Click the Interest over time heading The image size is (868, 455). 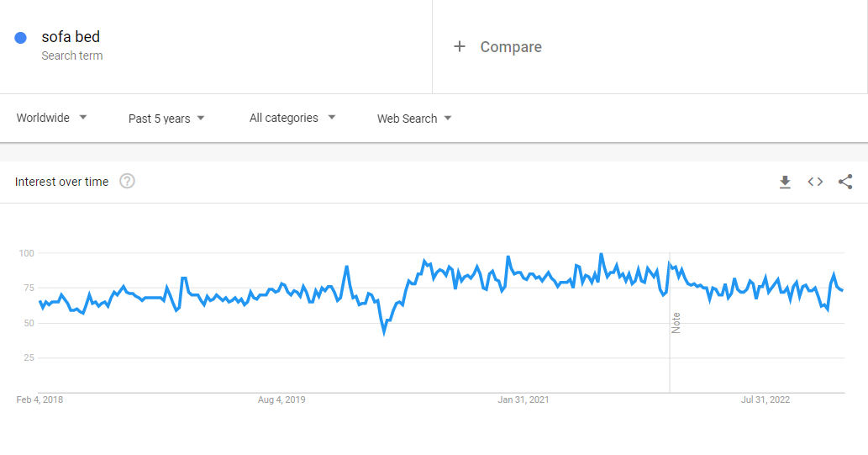(61, 182)
